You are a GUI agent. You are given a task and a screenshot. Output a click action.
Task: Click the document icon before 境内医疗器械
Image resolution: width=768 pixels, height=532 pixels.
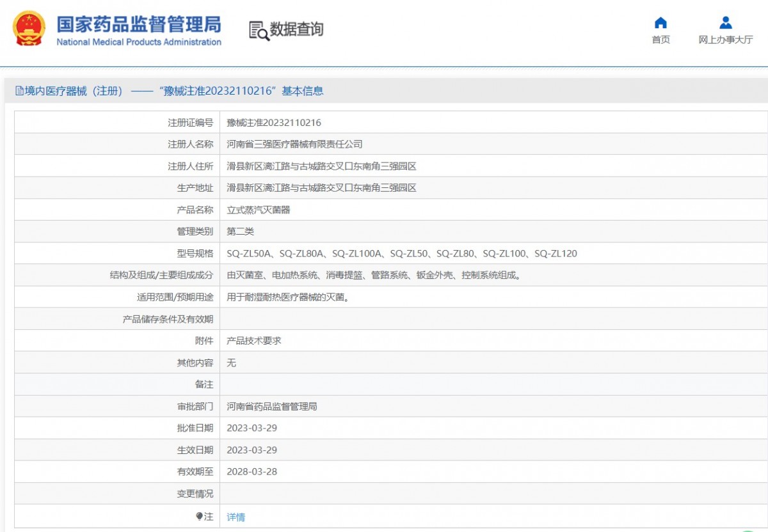(x=19, y=91)
